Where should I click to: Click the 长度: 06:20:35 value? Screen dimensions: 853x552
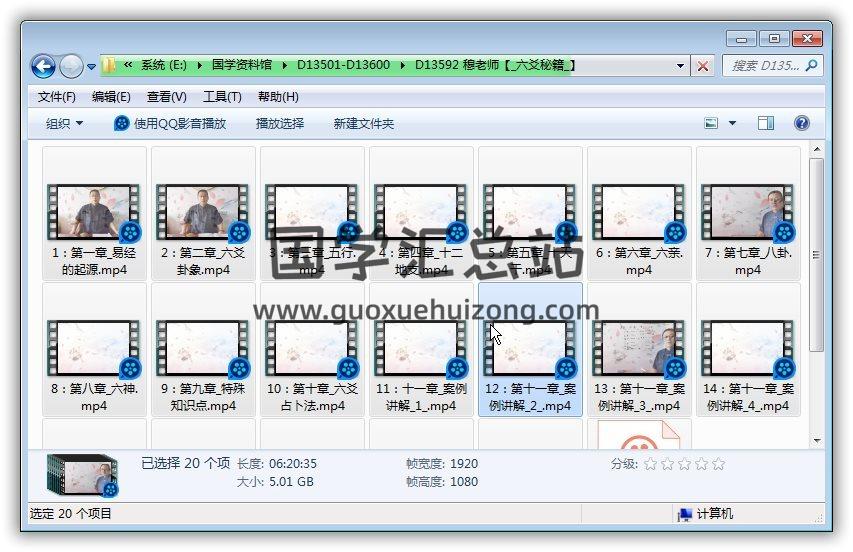tap(293, 464)
